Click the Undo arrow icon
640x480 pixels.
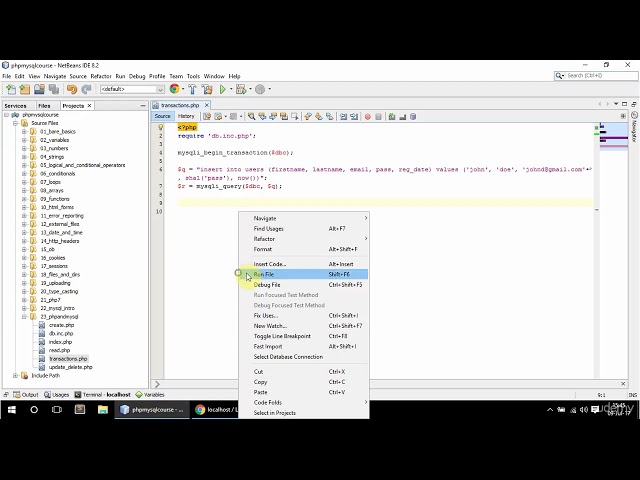pos(72,89)
